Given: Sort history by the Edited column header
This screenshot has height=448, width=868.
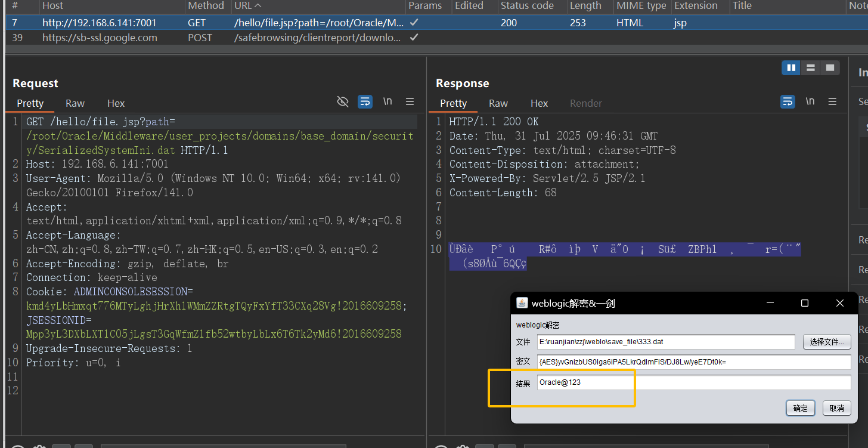Looking at the screenshot, I should (469, 6).
